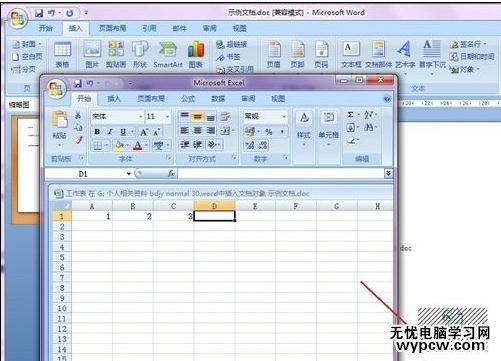Open Excel Data tab

point(218,99)
